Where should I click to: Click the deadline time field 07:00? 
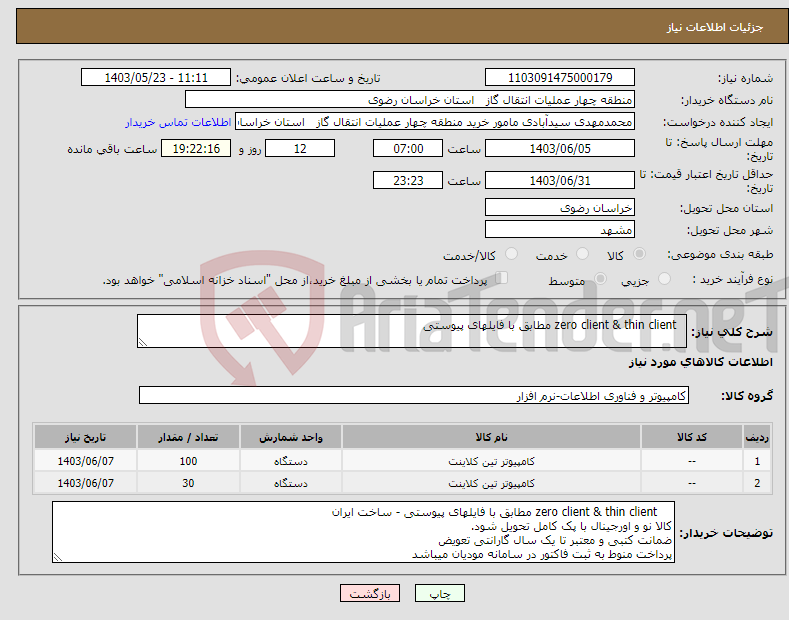tap(408, 148)
